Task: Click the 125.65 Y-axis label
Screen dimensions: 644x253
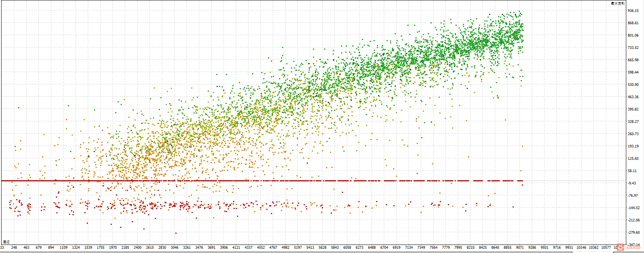Action: click(633, 159)
